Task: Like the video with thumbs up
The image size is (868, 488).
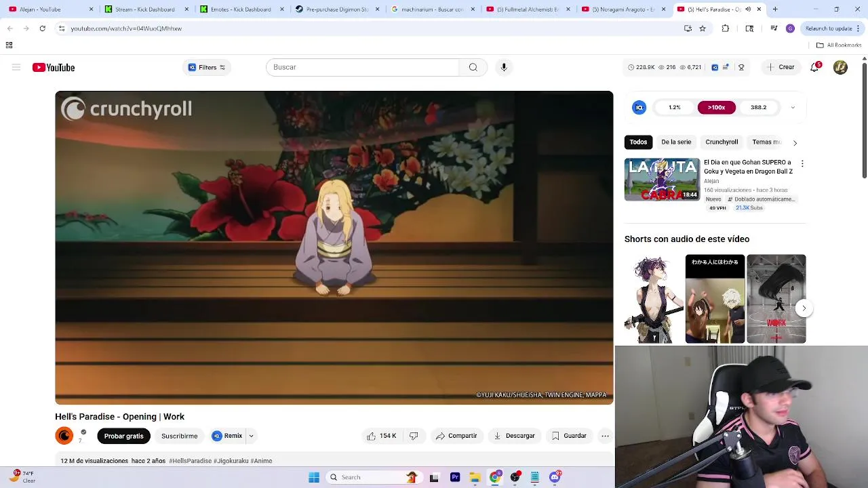Action: click(382, 436)
